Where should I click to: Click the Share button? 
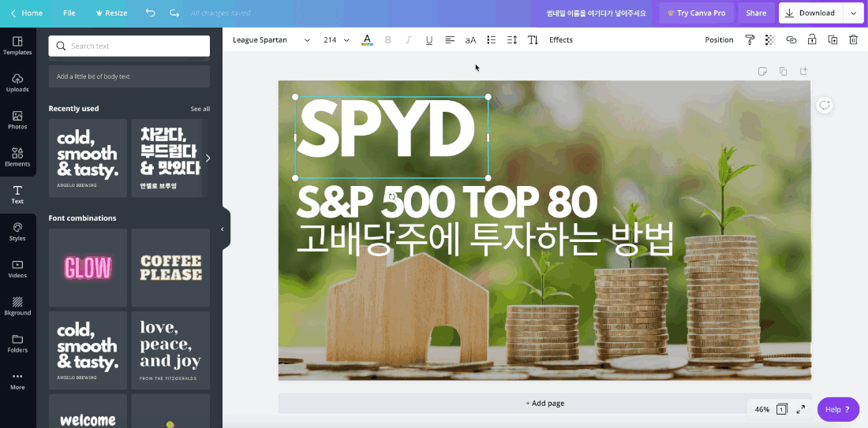point(756,13)
